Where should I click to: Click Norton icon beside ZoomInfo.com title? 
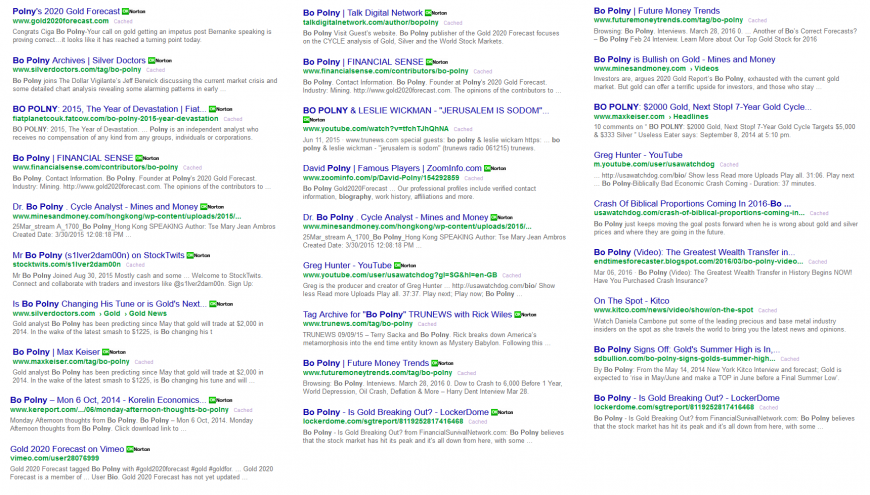[x=495, y=169]
